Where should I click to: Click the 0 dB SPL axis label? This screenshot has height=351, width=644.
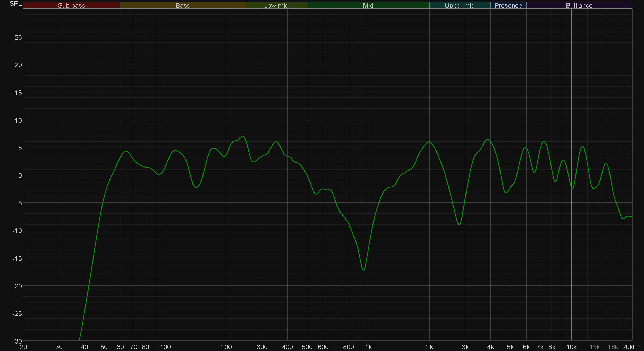(20, 175)
